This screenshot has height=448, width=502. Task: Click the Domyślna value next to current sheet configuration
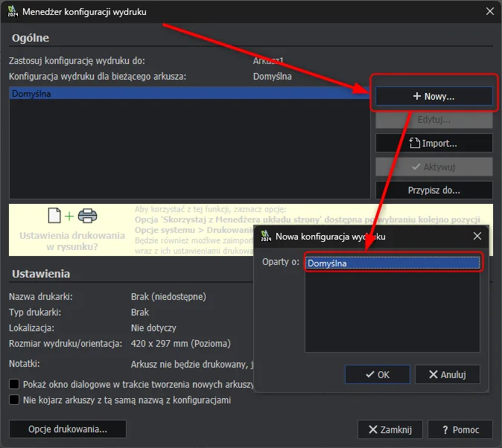pos(272,77)
